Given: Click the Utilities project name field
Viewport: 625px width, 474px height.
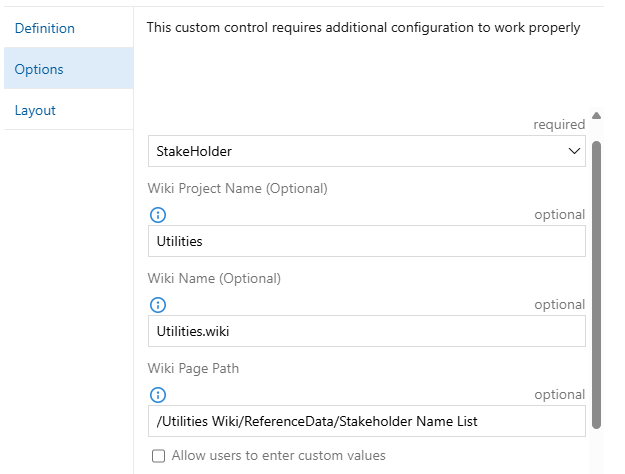Looking at the screenshot, I should click(366, 241).
